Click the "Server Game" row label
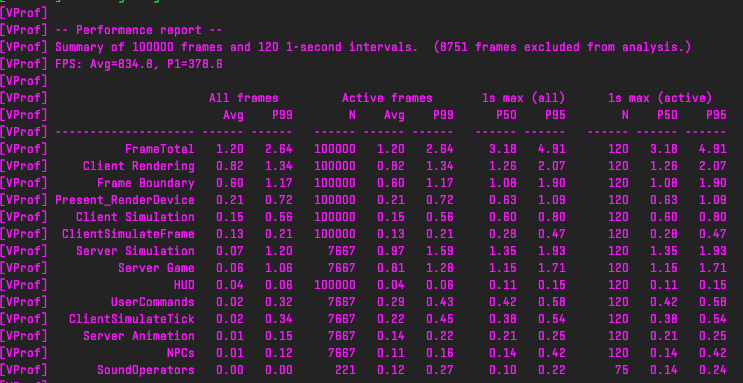743x383 pixels. pos(156,268)
